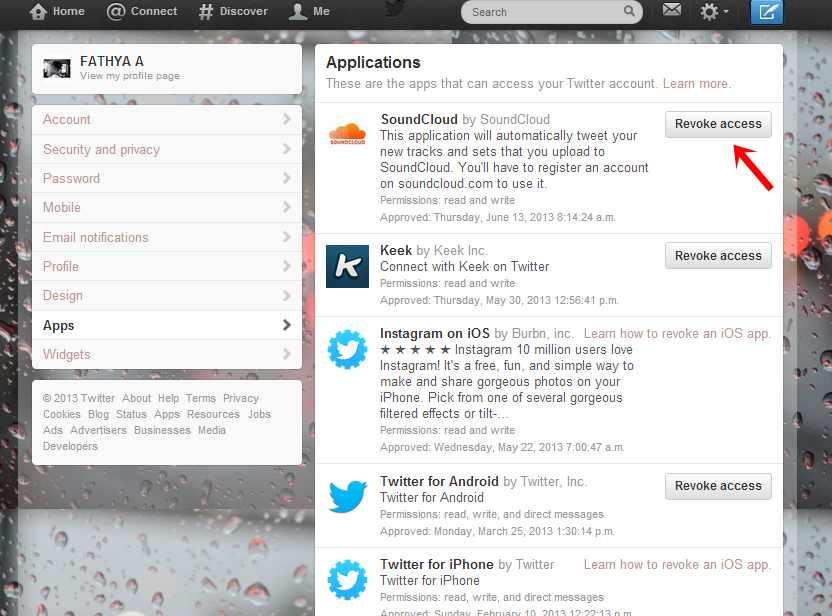Open the Profile settings section
This screenshot has width=832, height=616.
click(167, 266)
